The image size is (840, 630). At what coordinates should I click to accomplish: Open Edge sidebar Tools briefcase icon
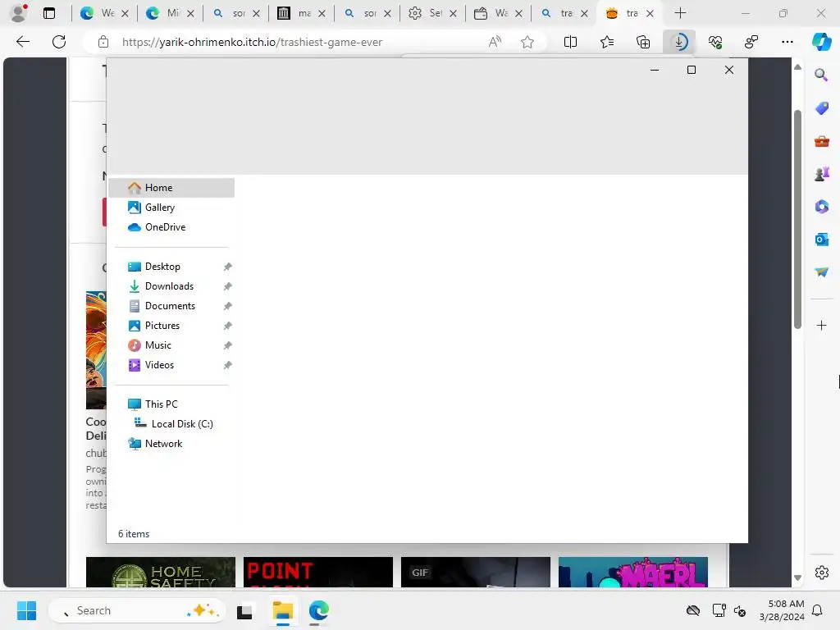tap(822, 141)
